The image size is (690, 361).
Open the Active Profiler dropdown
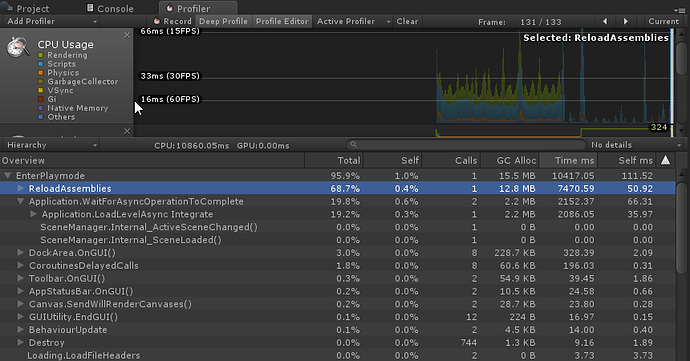click(353, 21)
